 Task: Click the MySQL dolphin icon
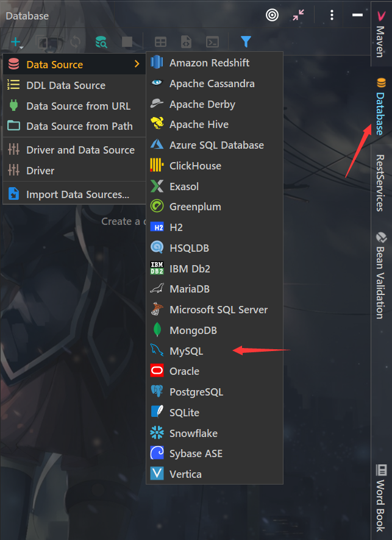[x=157, y=350]
